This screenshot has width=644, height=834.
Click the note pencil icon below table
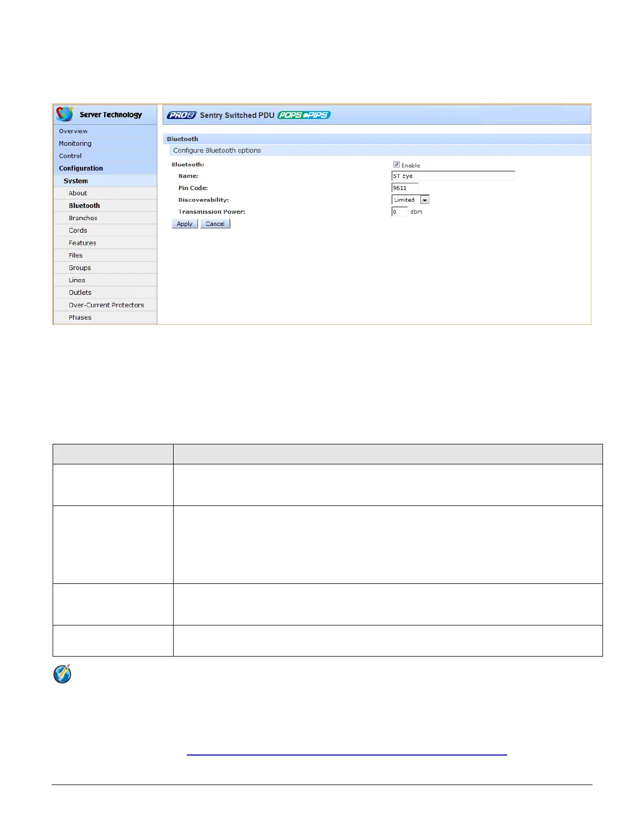pos(62,674)
